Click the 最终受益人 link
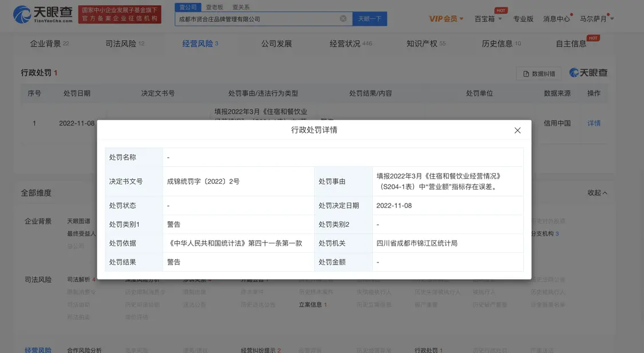Image resolution: width=644 pixels, height=353 pixels. pos(81,233)
